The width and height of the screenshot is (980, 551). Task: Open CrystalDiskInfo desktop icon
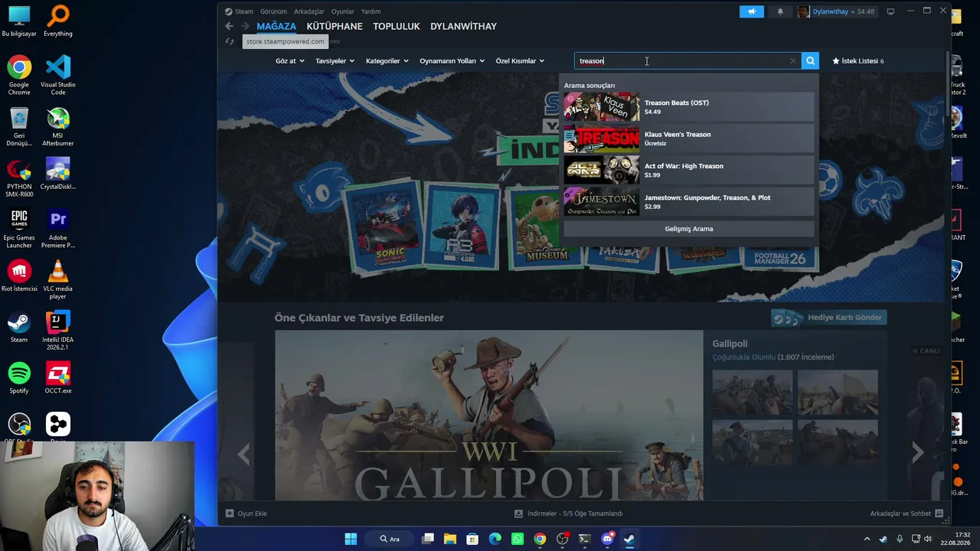(58, 174)
